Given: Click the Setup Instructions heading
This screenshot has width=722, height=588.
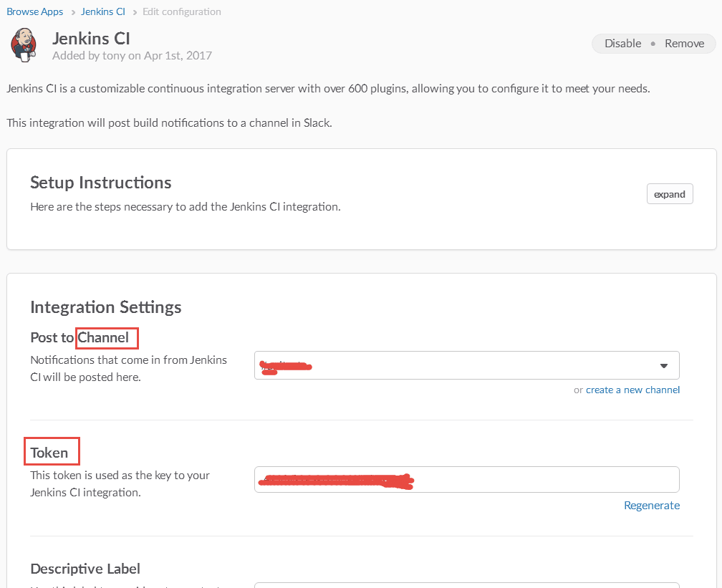Looking at the screenshot, I should 101,183.
